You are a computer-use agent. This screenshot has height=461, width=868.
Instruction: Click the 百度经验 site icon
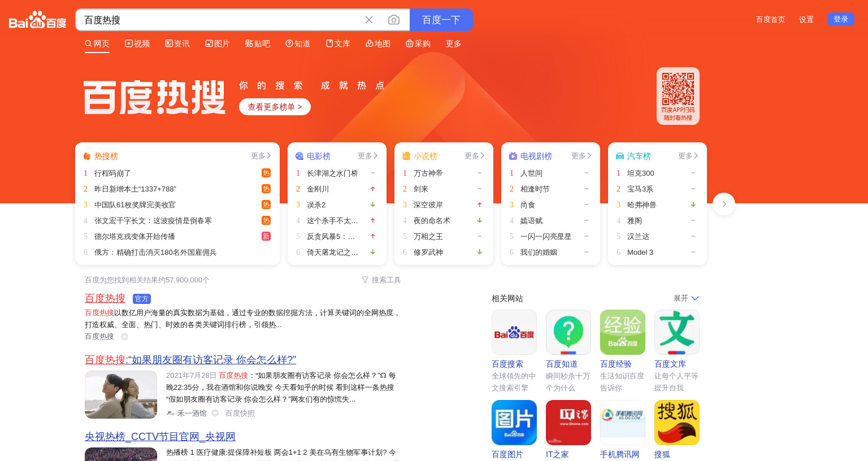(623, 332)
